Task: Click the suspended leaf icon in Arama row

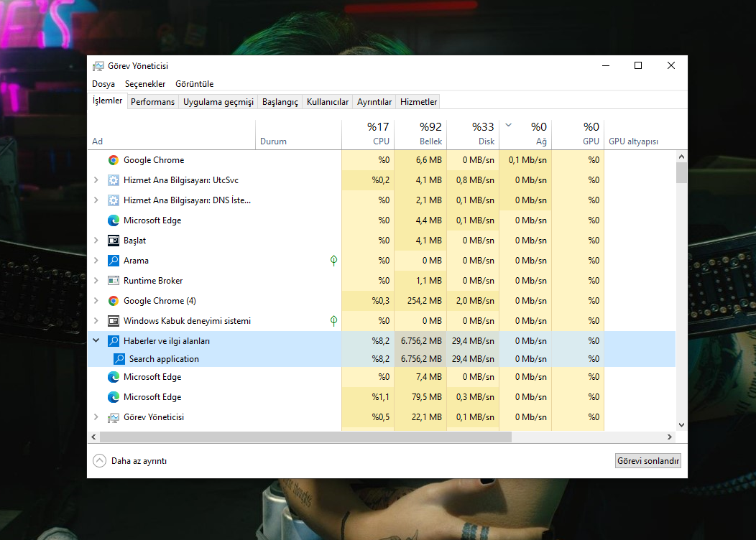Action: [x=333, y=261]
